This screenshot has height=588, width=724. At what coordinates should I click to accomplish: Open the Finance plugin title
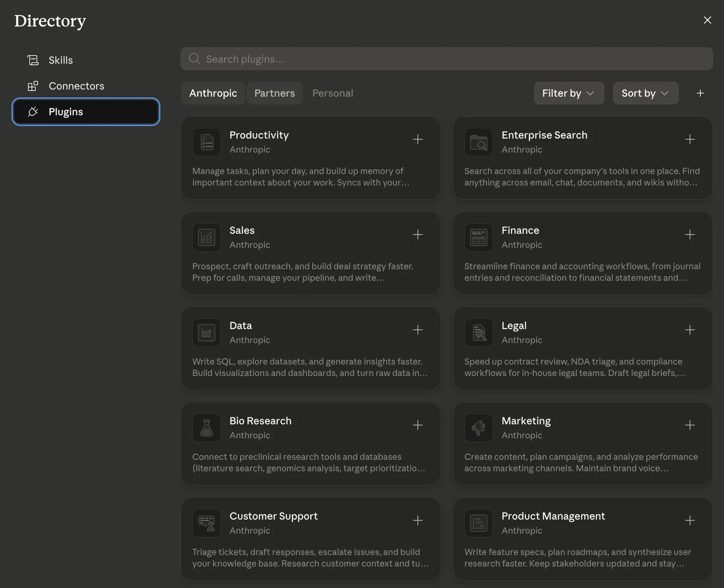pos(520,230)
